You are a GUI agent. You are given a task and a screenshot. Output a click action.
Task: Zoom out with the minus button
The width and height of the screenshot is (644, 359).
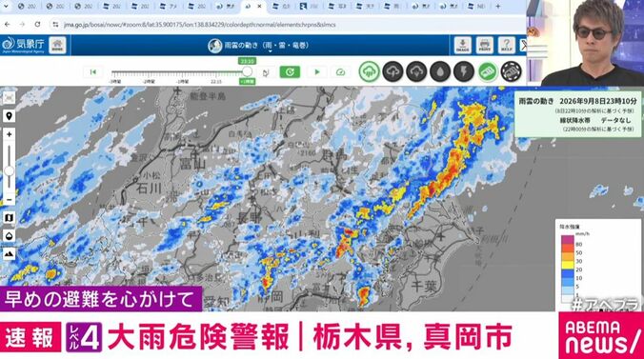[x=9, y=199]
